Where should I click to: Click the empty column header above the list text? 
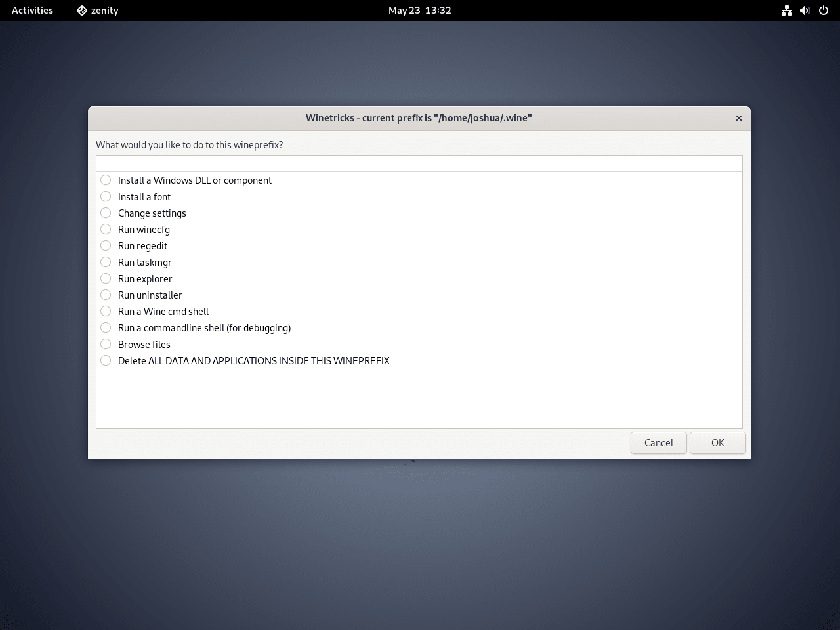pyautogui.click(x=429, y=163)
